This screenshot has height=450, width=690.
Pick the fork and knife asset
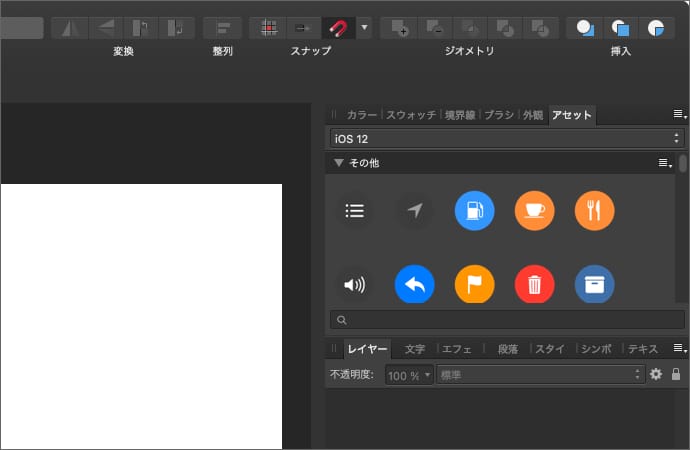(594, 210)
